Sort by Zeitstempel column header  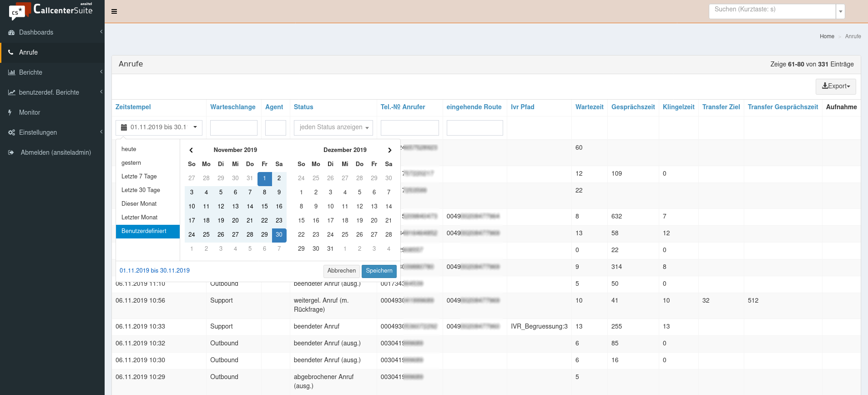[x=133, y=107]
